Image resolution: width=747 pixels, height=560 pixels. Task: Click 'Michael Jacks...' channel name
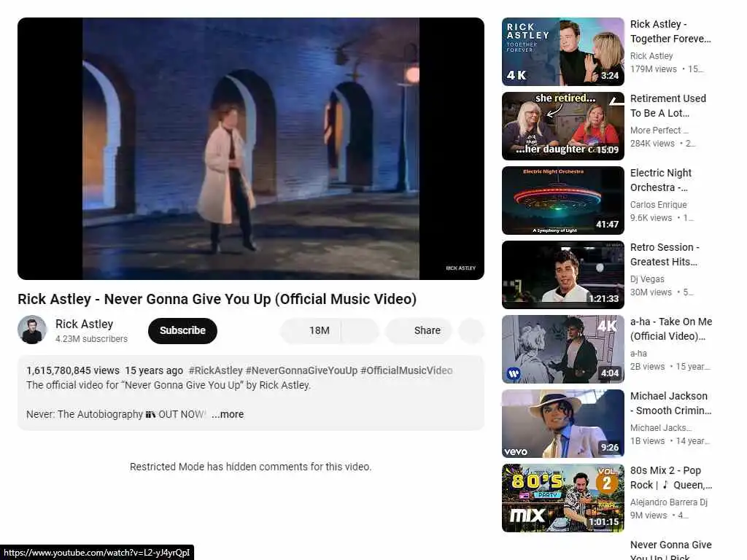[661, 427]
